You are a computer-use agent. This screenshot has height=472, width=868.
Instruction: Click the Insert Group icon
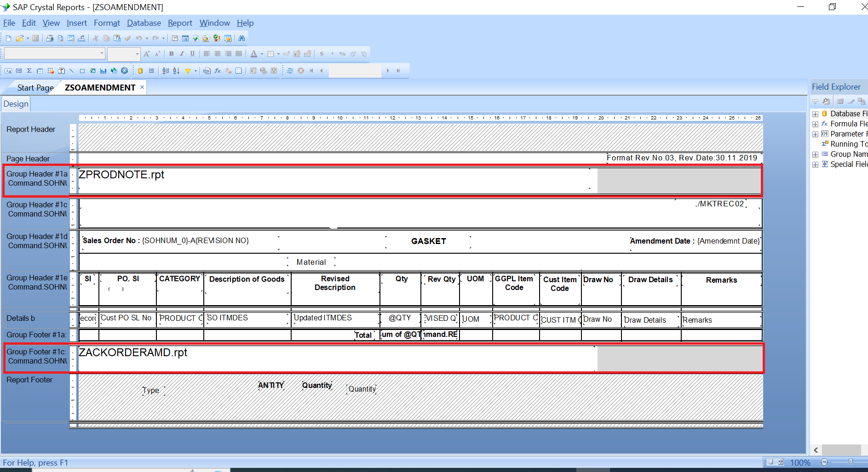click(19, 71)
